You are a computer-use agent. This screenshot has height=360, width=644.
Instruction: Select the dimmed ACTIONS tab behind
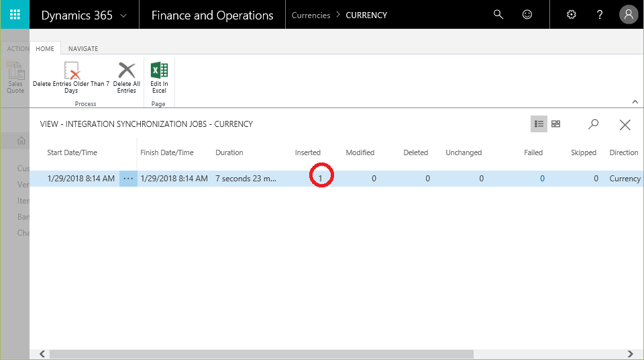[17, 48]
